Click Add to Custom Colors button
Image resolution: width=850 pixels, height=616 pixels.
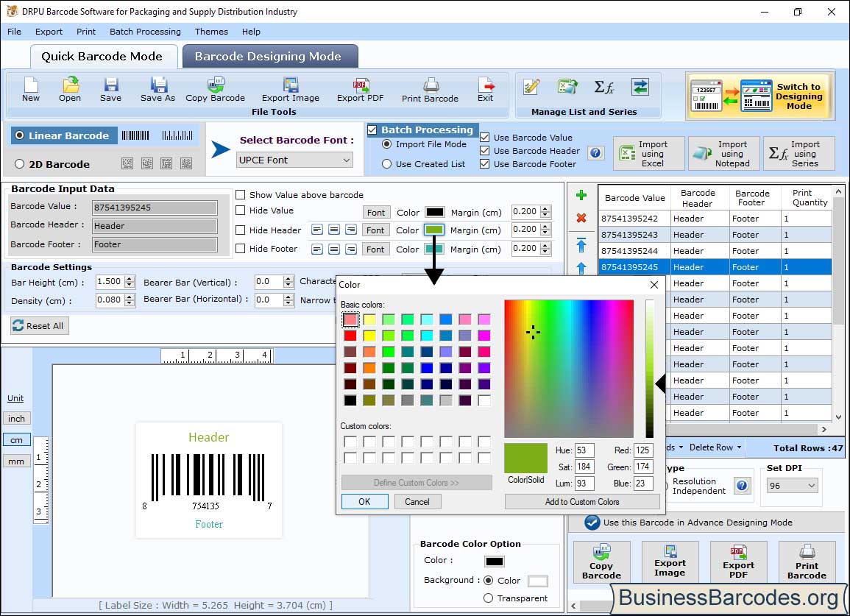coord(582,502)
